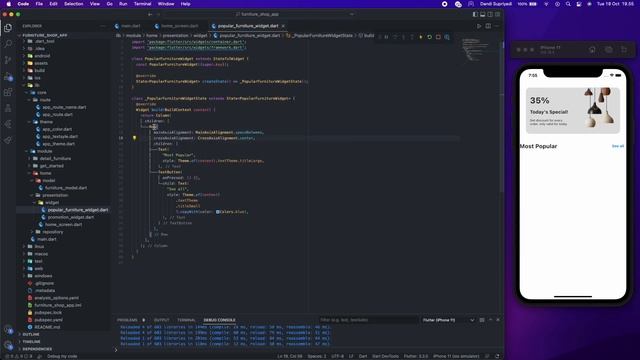Click the simulator screenshot camera icon
The height and width of the screenshot is (360, 640).
pyautogui.click(x=609, y=49)
